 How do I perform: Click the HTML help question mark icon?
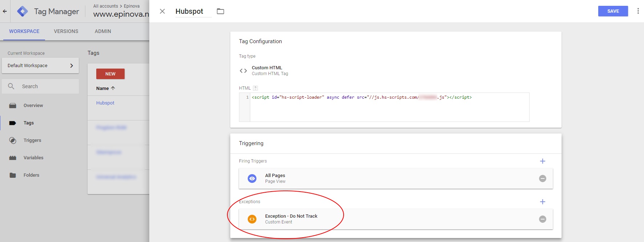pyautogui.click(x=255, y=88)
